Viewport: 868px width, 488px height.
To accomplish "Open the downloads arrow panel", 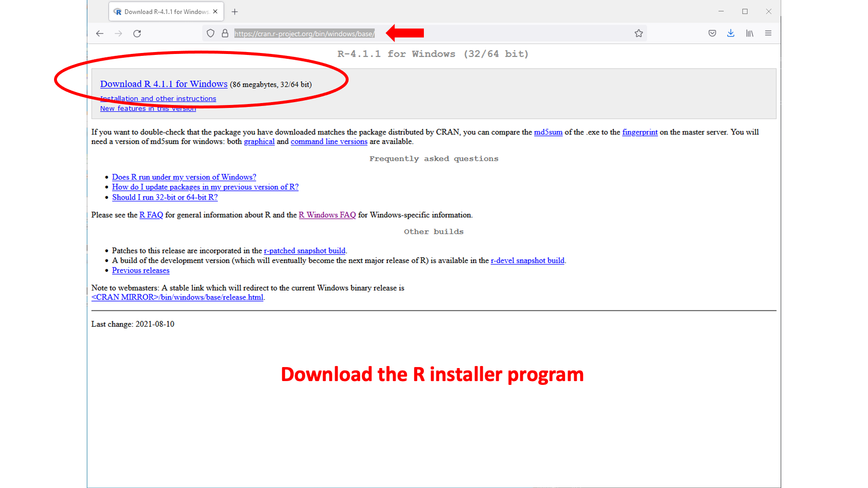I will [731, 33].
